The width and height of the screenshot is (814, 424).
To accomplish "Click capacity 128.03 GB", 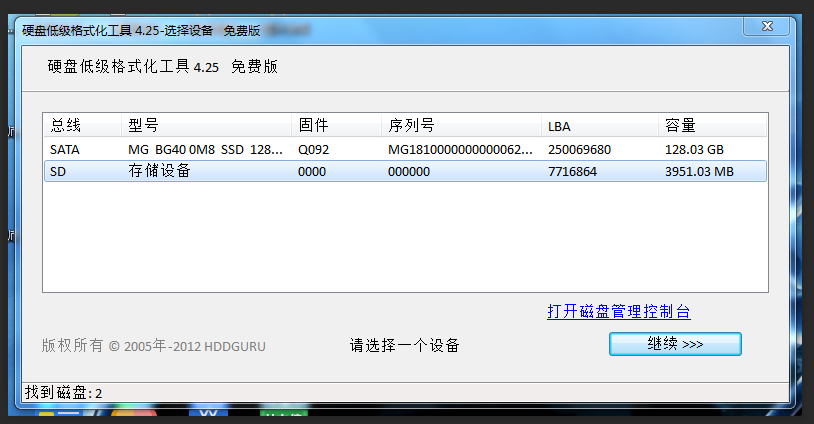I will click(694, 149).
